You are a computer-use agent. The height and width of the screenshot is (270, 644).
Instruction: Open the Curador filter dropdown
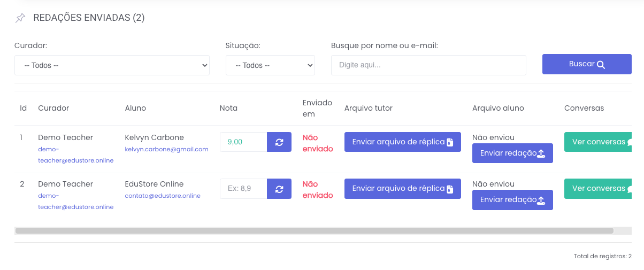pyautogui.click(x=112, y=65)
